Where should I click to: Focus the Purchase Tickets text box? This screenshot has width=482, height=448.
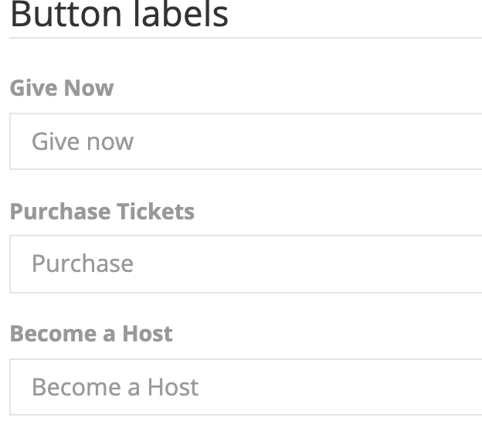pos(247,264)
